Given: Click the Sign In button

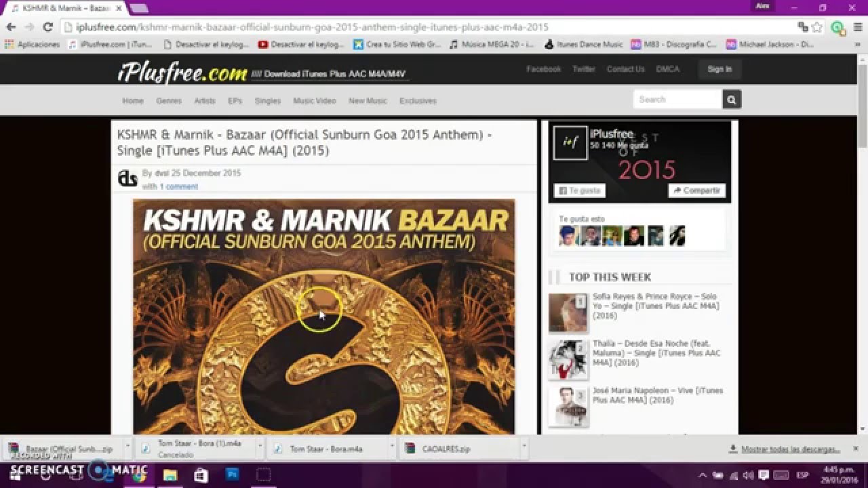Looking at the screenshot, I should (719, 69).
